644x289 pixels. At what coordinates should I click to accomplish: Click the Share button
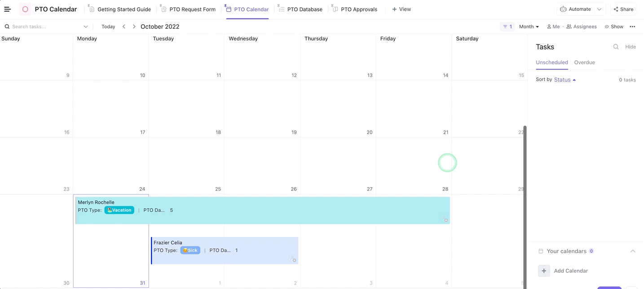(623, 9)
